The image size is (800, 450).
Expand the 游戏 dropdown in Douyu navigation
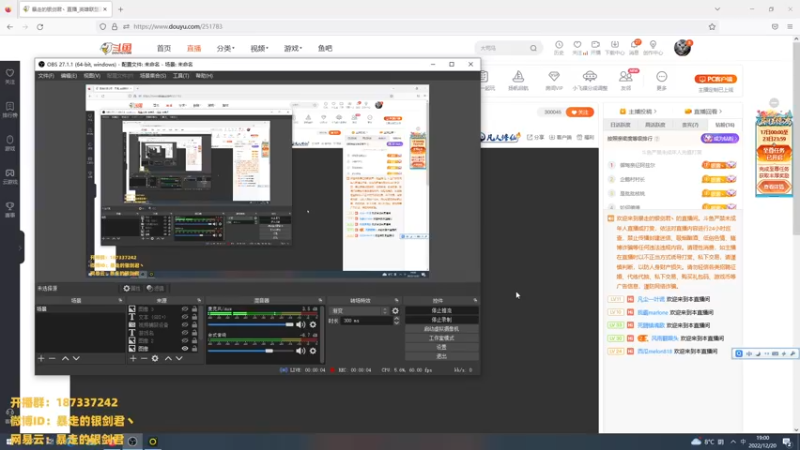293,48
